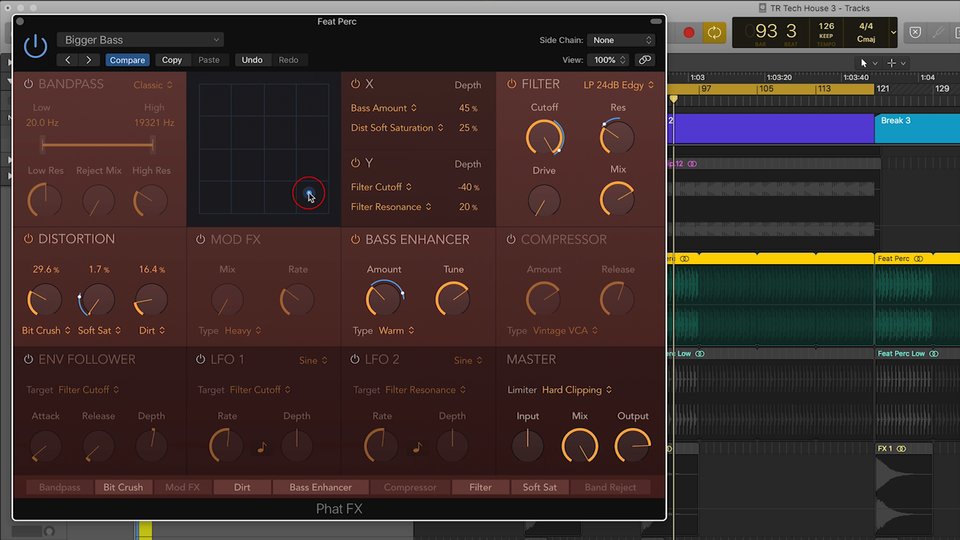
Task: Click the link icon next to View
Action: click(645, 60)
